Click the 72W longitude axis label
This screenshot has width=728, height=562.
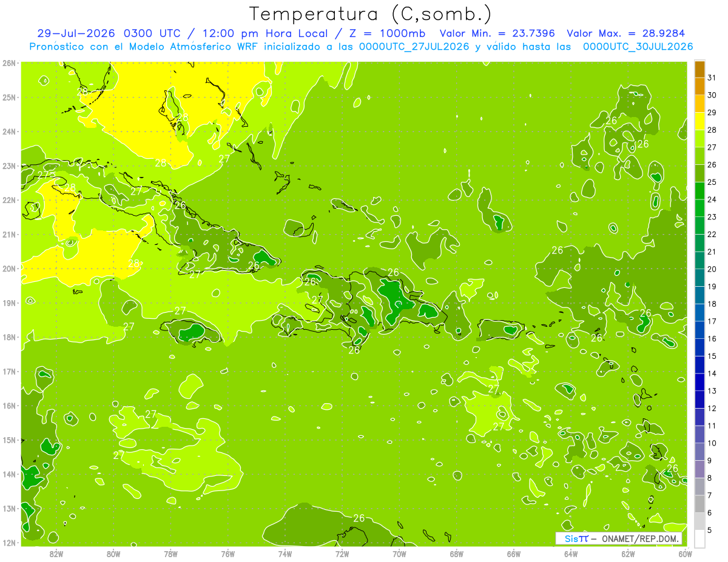[x=342, y=554]
